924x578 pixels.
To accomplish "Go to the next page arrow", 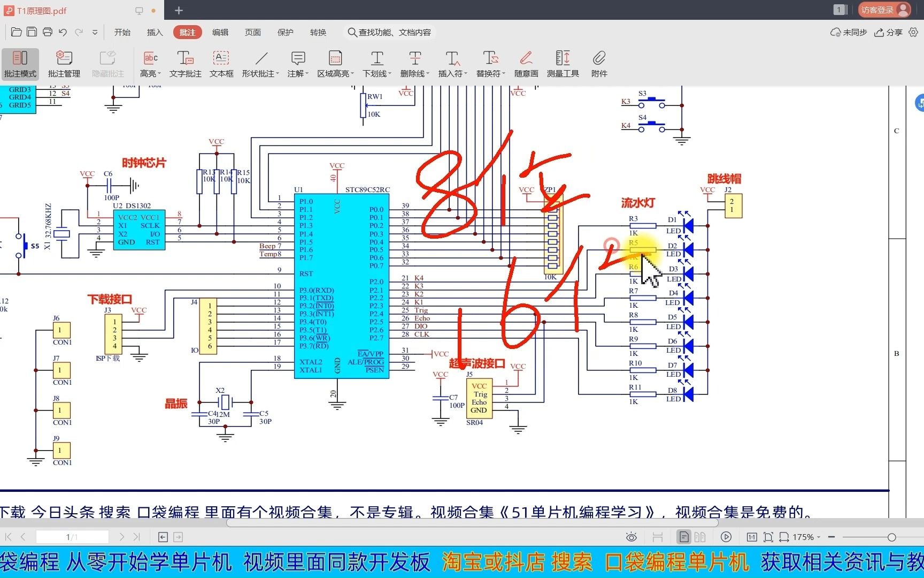I will 122,537.
